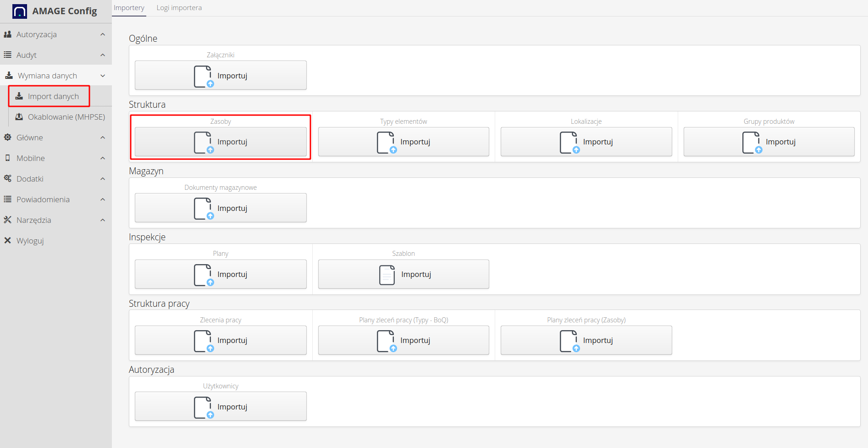
Task: Switch to the Logi importera tab
Action: tap(179, 8)
